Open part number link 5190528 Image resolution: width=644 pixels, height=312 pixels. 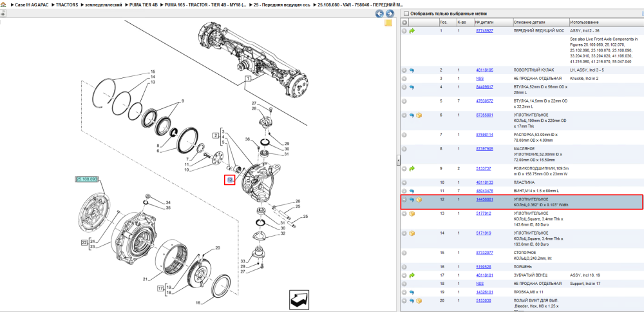click(484, 267)
